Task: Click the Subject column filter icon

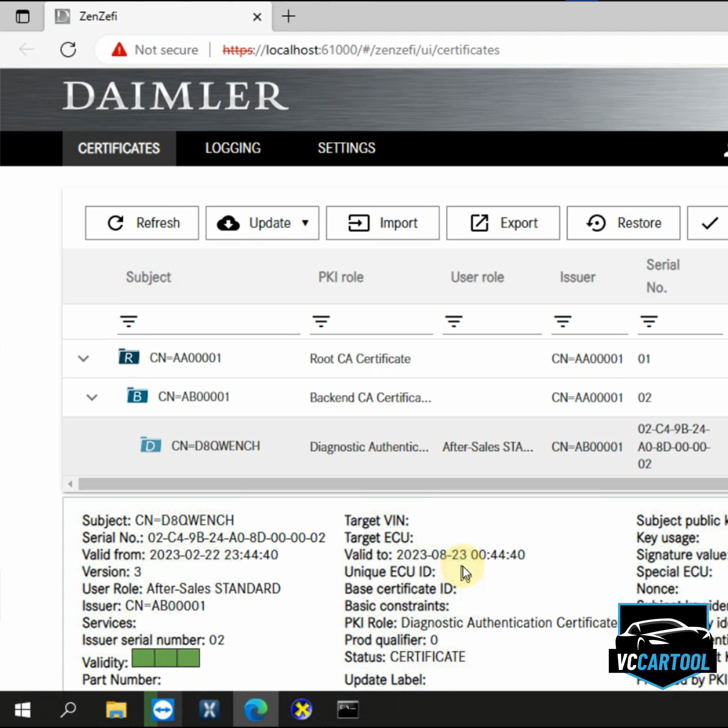Action: 129,322
